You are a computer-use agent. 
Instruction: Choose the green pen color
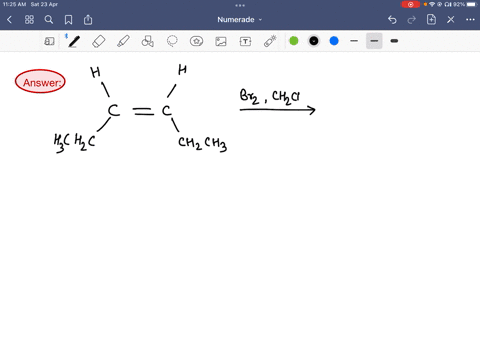(x=294, y=41)
